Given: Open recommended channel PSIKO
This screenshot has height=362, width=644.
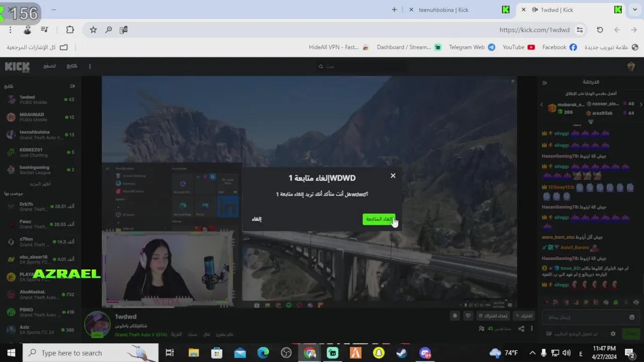Looking at the screenshot, I should coord(40,312).
